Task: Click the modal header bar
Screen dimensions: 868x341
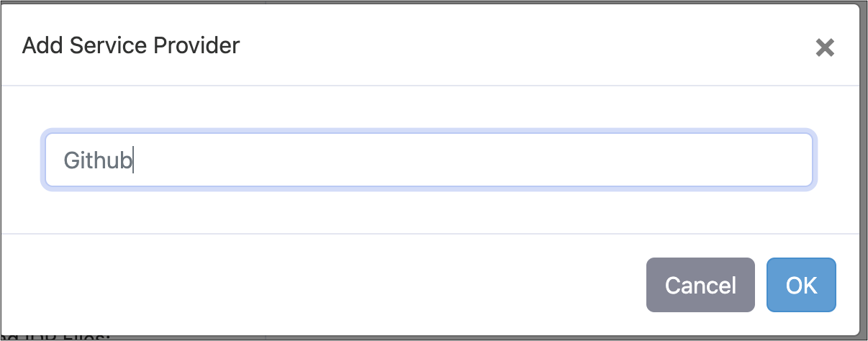Action: coord(432,46)
